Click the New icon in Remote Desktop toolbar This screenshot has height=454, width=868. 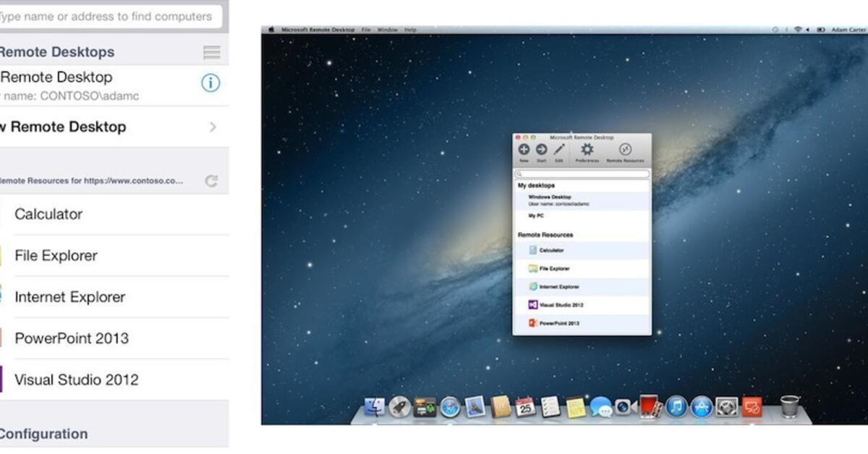(524, 150)
